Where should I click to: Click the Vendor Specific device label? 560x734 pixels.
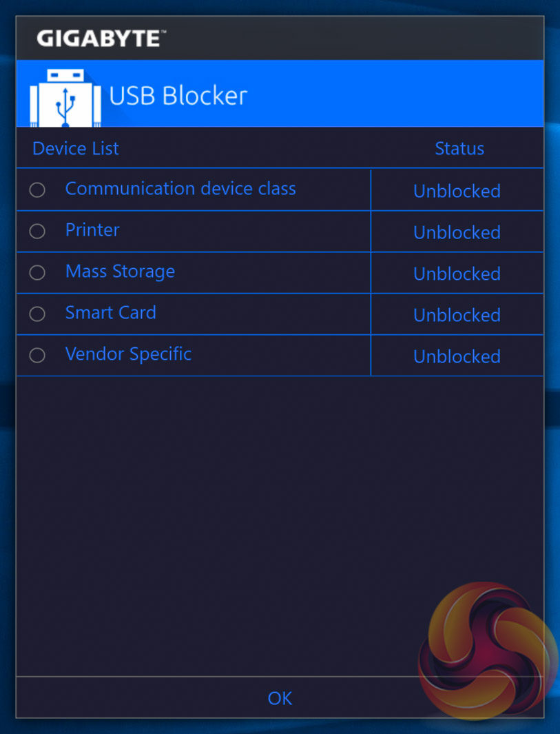(x=128, y=354)
